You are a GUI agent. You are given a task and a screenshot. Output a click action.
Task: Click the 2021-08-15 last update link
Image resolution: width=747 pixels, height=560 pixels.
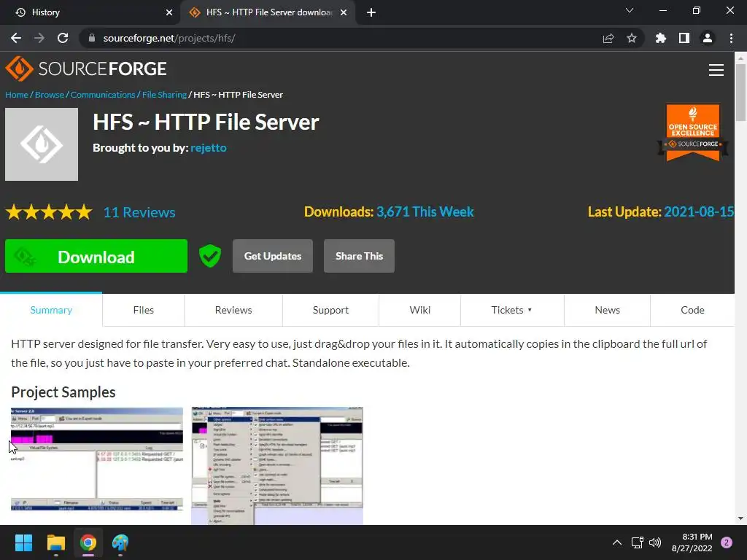coord(699,212)
